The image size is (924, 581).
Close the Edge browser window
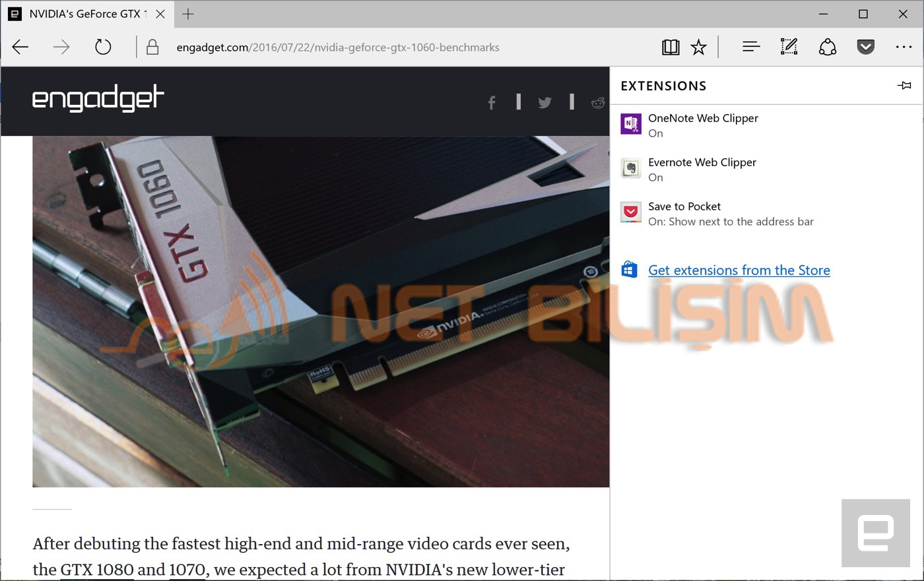pos(903,14)
